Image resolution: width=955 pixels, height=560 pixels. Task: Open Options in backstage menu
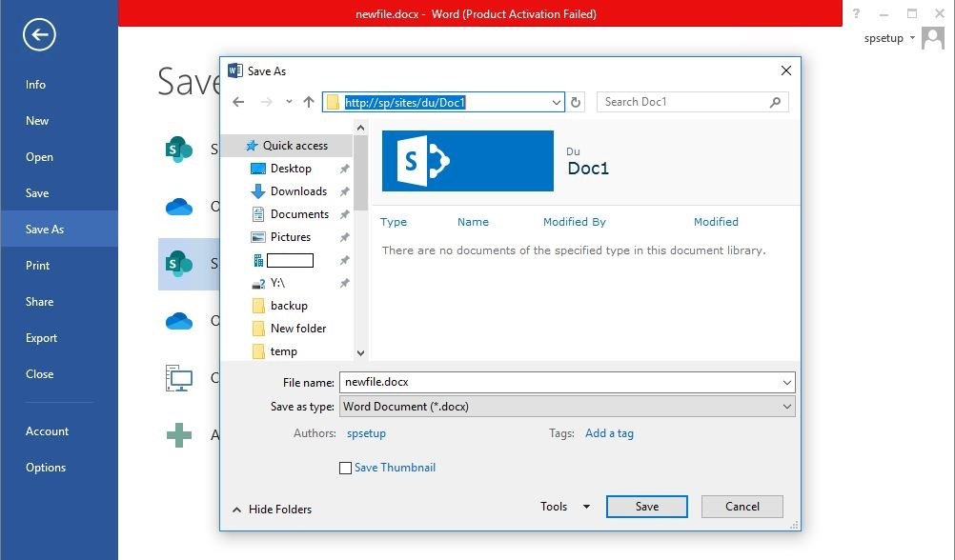click(45, 468)
